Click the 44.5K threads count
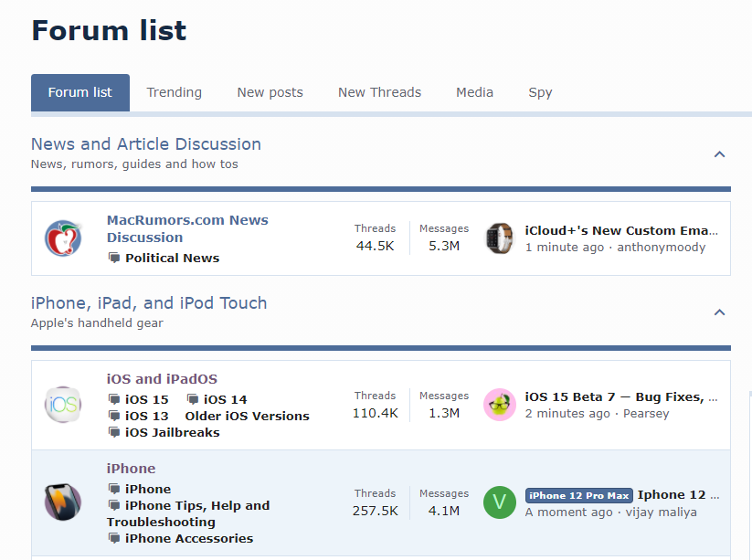 click(x=375, y=246)
